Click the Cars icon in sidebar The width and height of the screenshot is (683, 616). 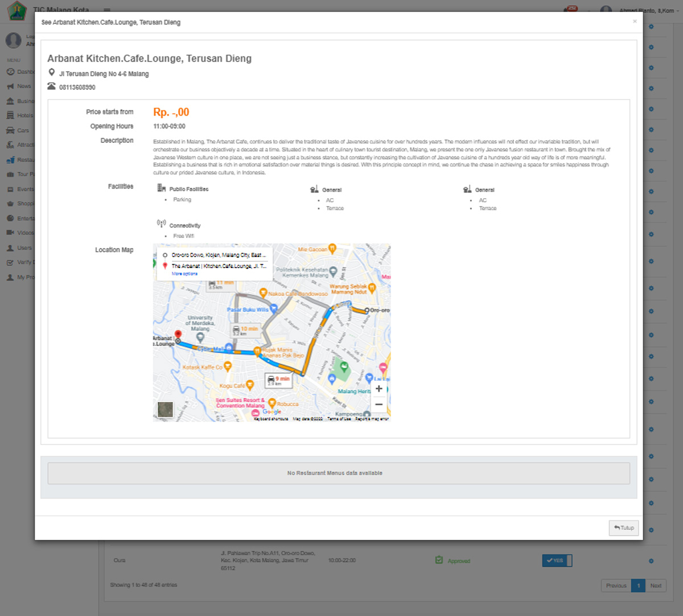[10, 130]
